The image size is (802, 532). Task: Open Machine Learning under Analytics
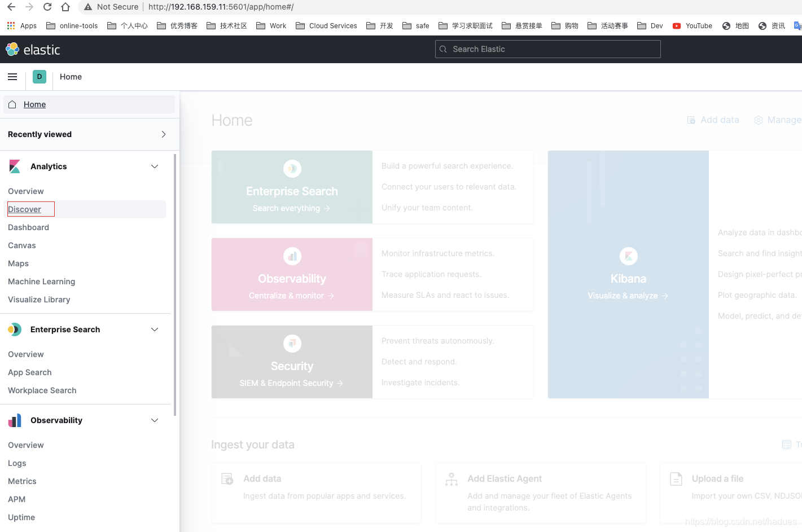pos(41,282)
